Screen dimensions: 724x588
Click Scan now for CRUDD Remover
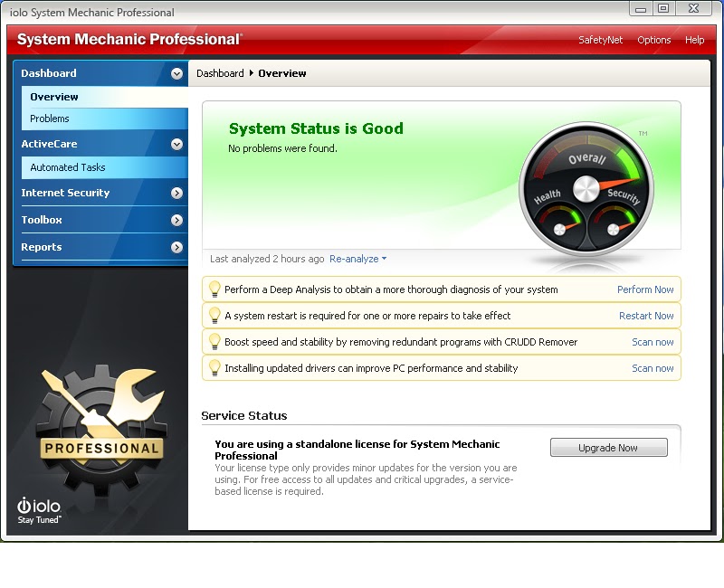653,342
